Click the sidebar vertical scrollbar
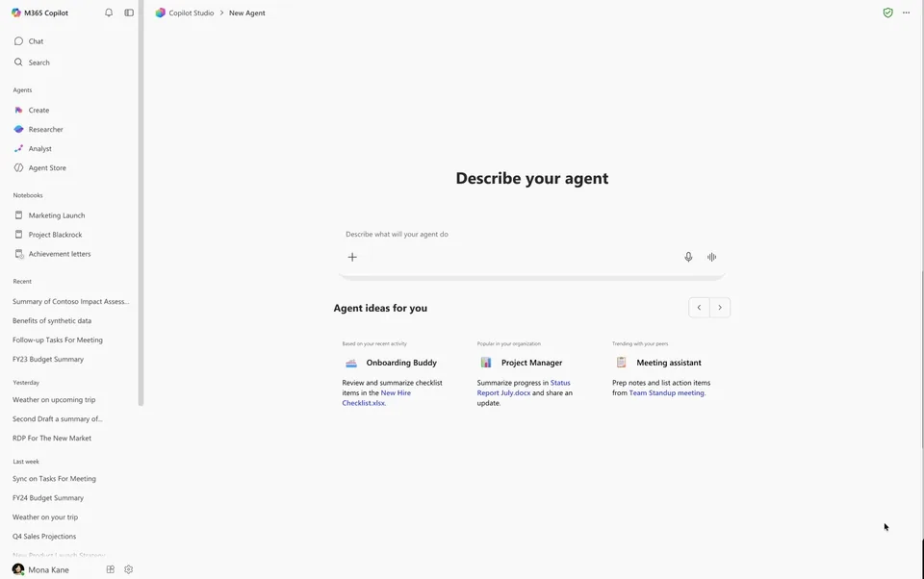 141,203
